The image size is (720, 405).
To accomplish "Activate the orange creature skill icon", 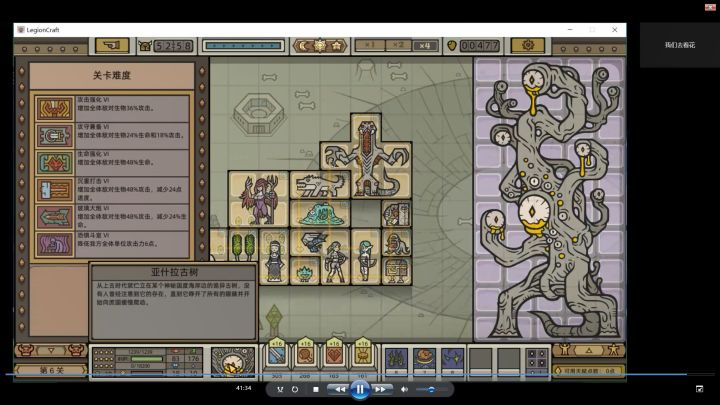I will [x=424, y=359].
